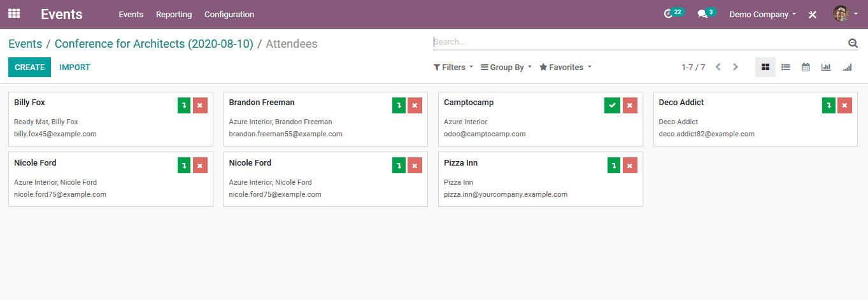The image size is (868, 300).
Task: Click the Create button
Action: click(29, 67)
